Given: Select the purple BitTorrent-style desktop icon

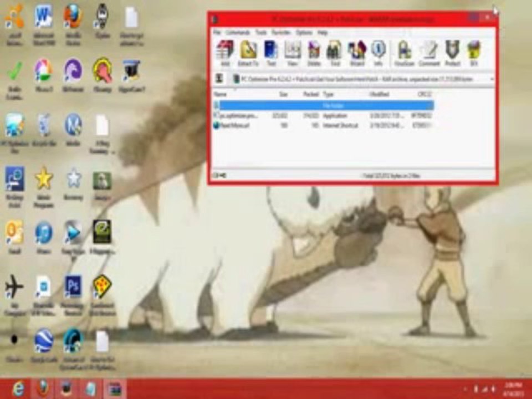Looking at the screenshot, I should tap(73, 75).
